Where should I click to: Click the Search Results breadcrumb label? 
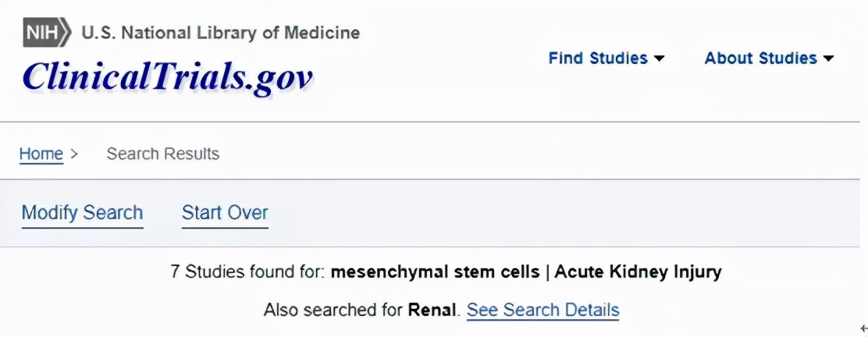pyautogui.click(x=163, y=154)
